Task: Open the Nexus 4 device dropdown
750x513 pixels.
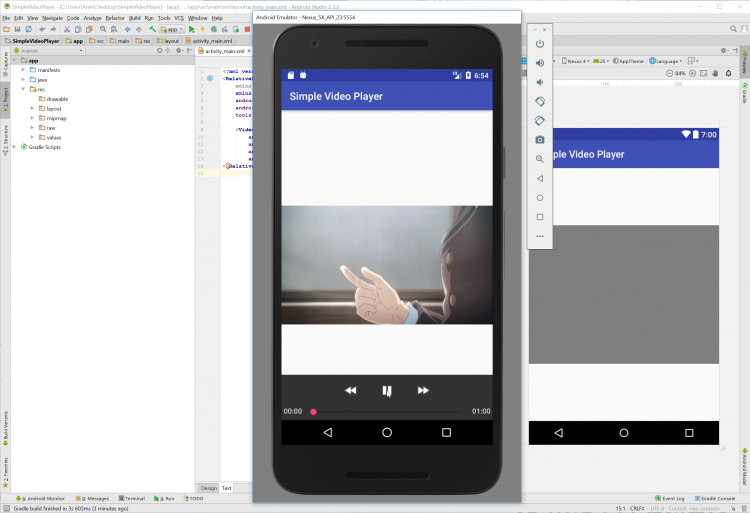Action: point(576,60)
